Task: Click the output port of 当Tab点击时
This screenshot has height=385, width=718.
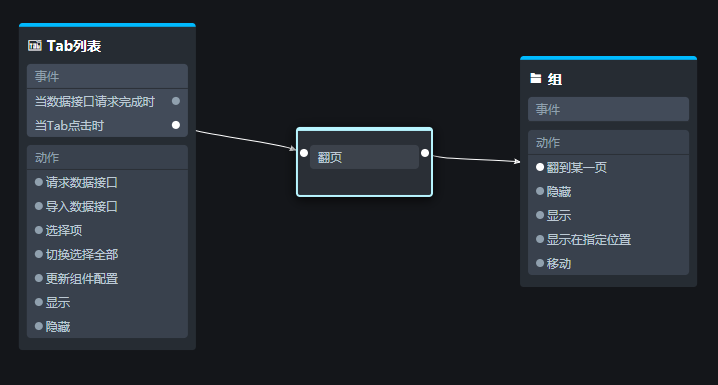Action: pyautogui.click(x=176, y=125)
